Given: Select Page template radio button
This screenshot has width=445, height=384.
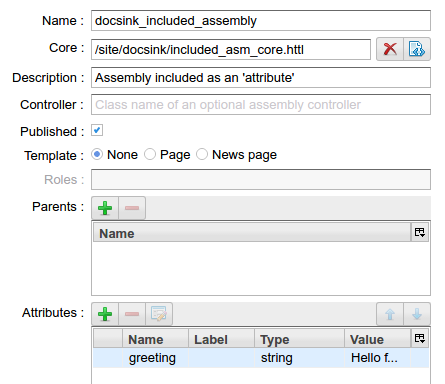Looking at the screenshot, I should 150,154.
